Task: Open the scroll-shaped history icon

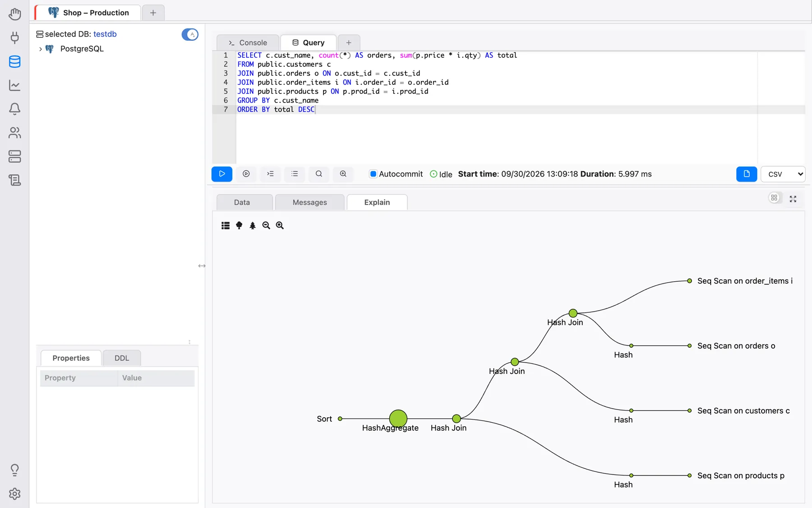Action: tap(14, 180)
